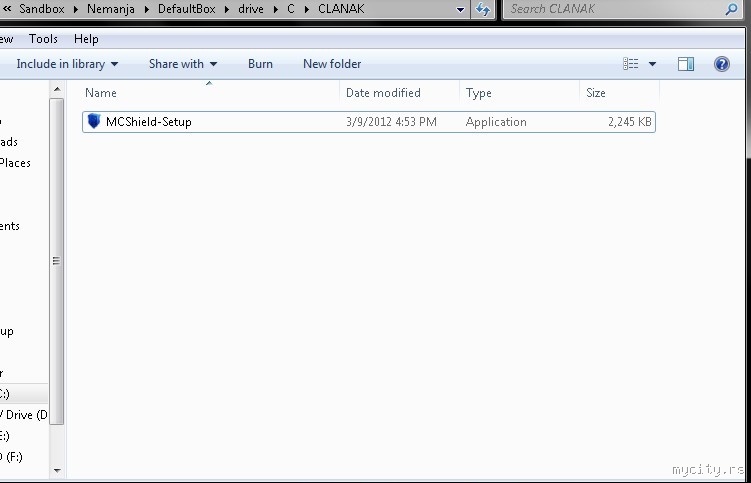
Task: Click the drive breadcrumb
Action: click(251, 9)
